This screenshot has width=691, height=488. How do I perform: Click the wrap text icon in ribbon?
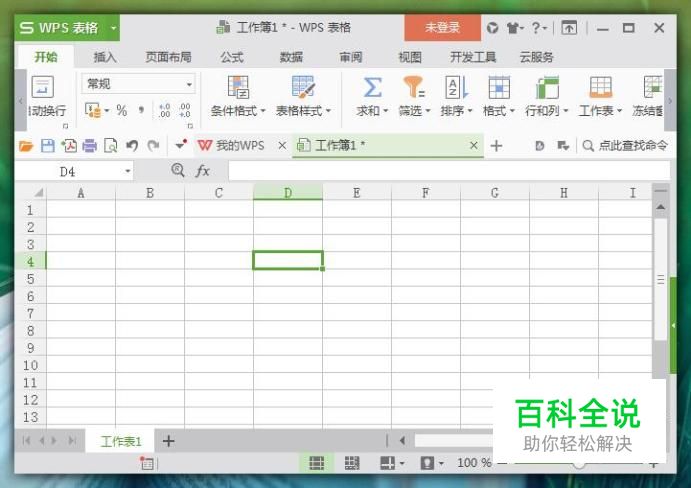tap(43, 87)
